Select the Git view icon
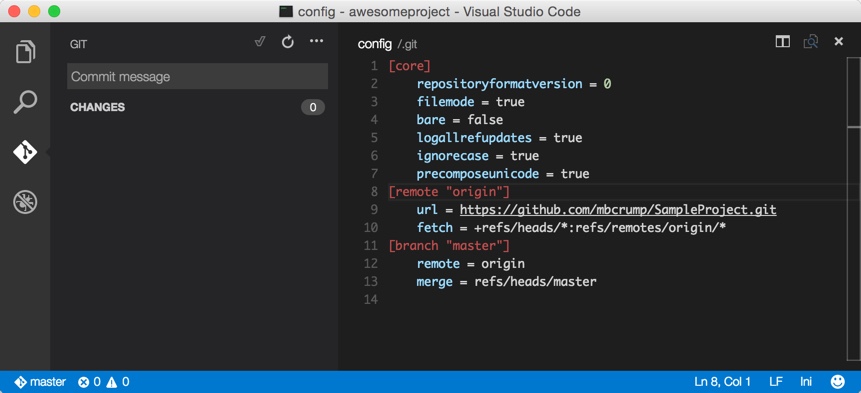Image resolution: width=861 pixels, height=393 pixels. (25, 152)
